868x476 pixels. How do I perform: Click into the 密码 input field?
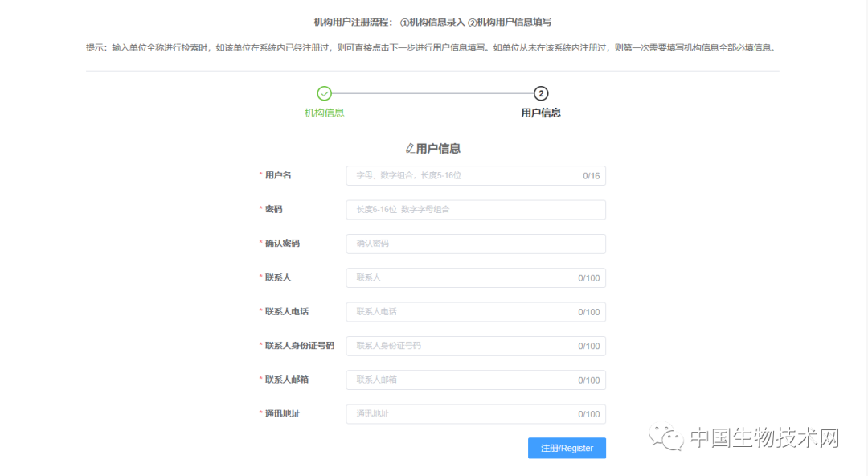tap(475, 210)
